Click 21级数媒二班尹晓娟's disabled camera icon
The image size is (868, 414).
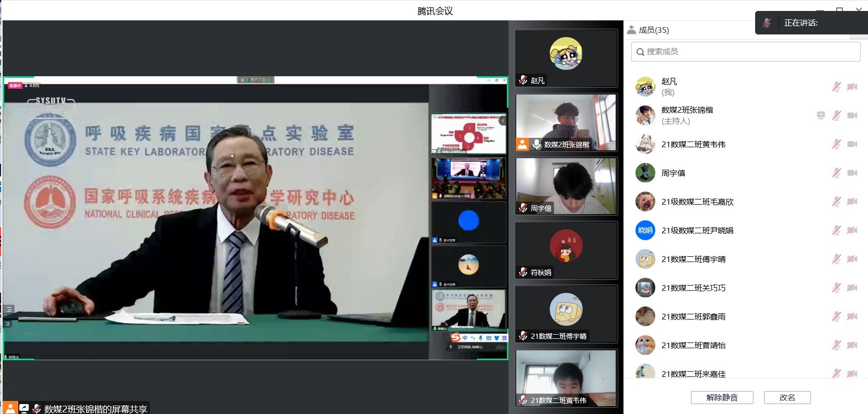tap(852, 230)
